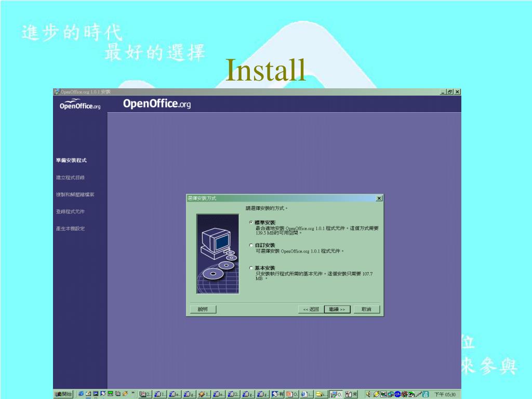Switch to the folder taskbar button

pyautogui.click(x=322, y=394)
